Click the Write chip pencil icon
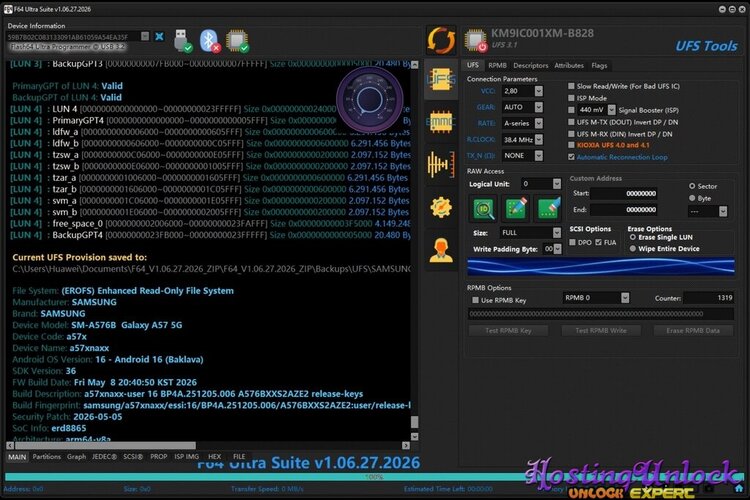Screen dimensions: 750x500 click(516, 209)
